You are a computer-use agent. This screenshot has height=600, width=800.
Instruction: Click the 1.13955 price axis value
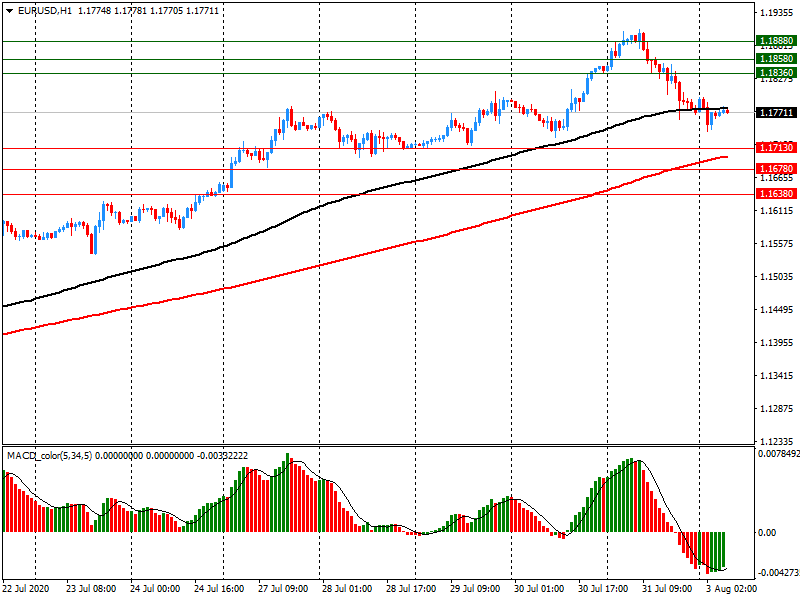(x=777, y=343)
